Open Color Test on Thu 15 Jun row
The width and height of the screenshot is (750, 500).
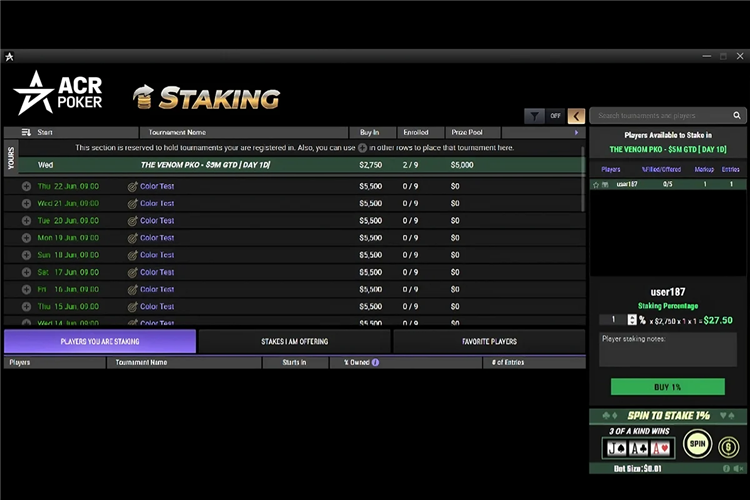tap(157, 307)
